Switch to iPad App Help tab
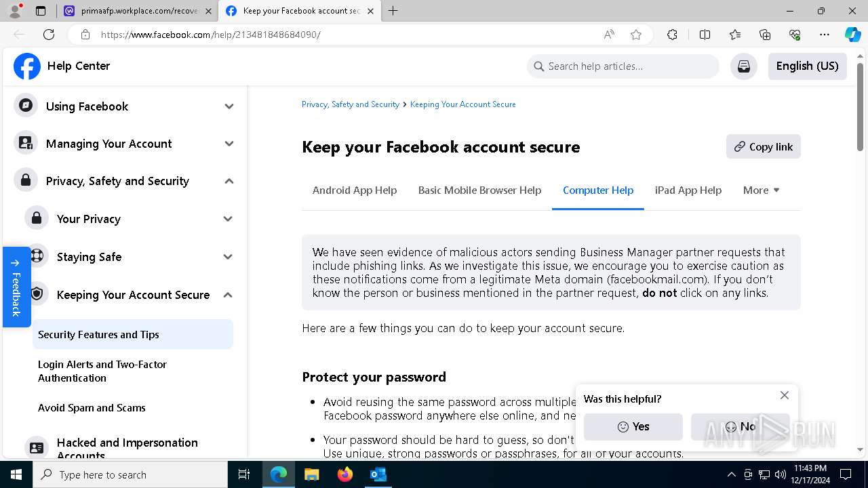Viewport: 868px width, 488px height. pos(688,190)
